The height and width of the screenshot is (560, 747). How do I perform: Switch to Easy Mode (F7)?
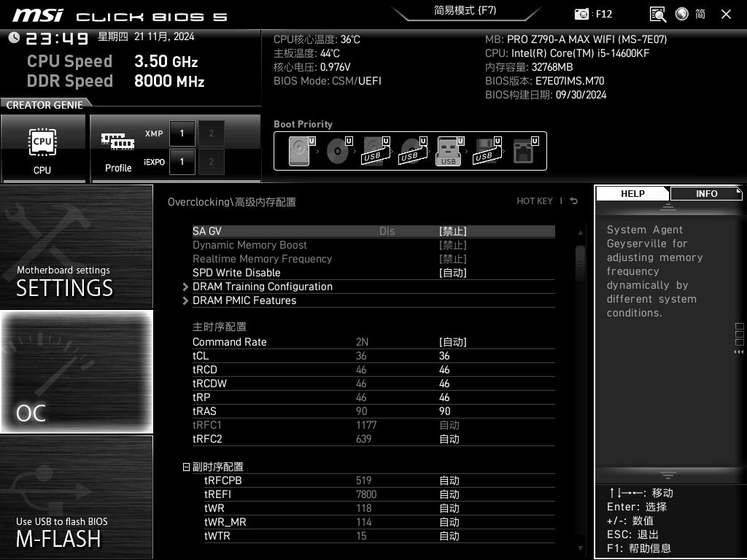(465, 10)
